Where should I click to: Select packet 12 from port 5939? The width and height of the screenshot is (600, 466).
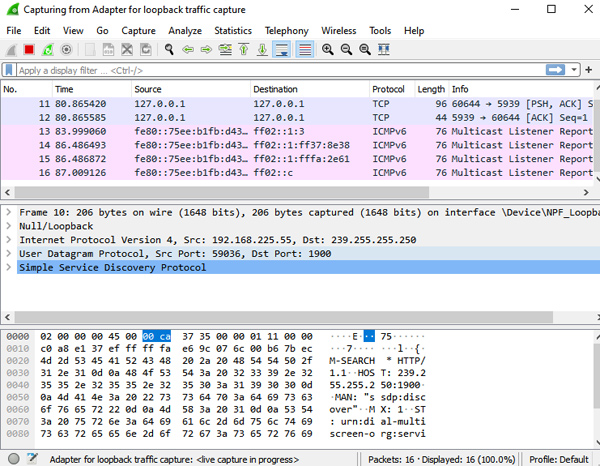297,117
